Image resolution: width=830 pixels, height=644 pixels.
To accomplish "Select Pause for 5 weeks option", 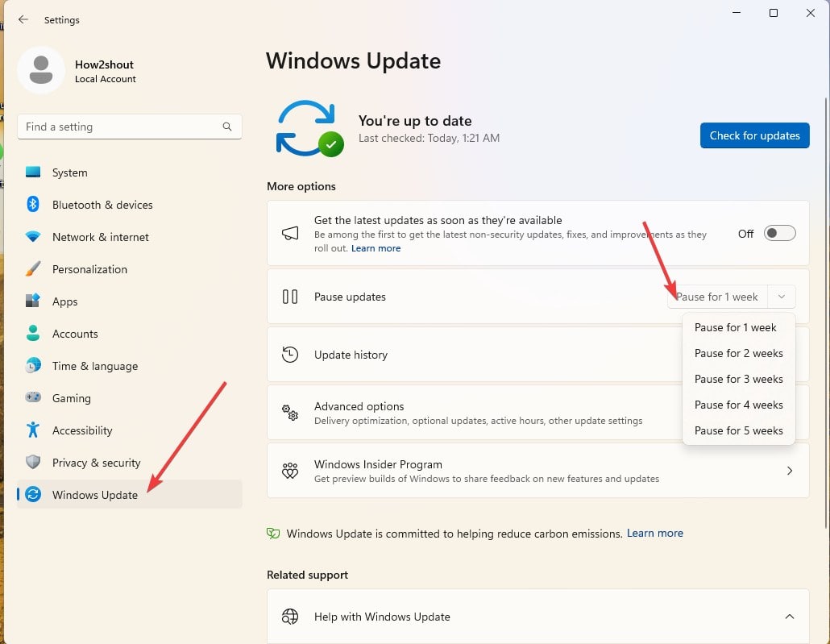I will click(738, 430).
